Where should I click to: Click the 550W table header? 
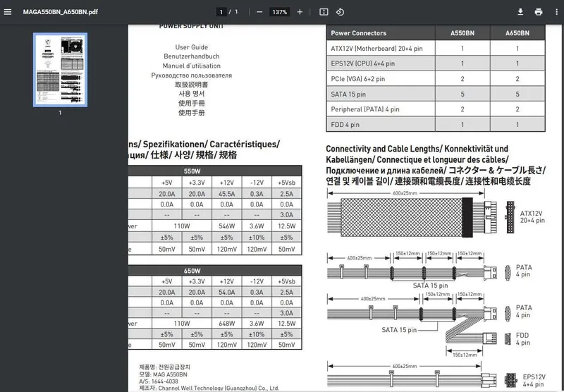(x=192, y=171)
